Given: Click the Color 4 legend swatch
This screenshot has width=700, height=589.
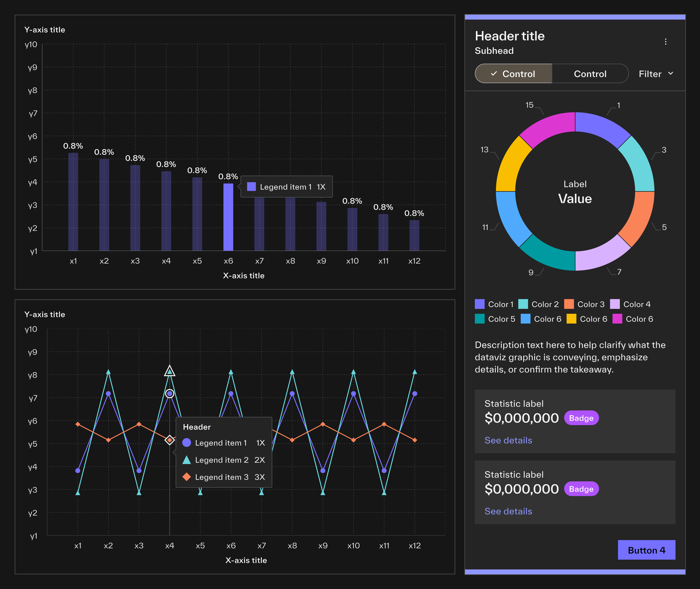Looking at the screenshot, I should 615,304.
